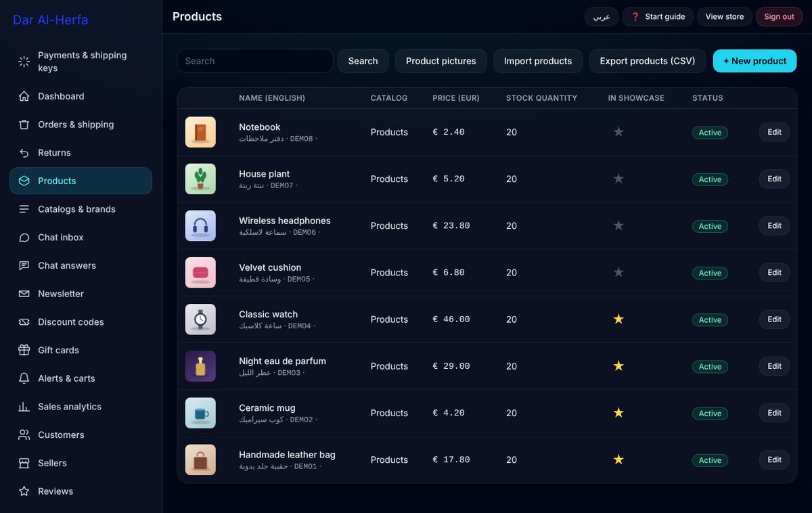Click the product Search input field
Screen dimensions: 812x513
255,61
